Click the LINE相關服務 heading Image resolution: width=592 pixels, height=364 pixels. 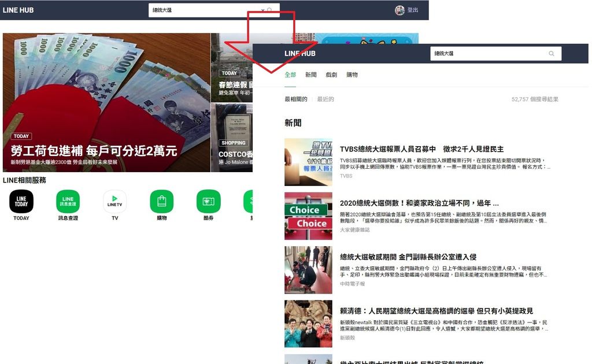click(x=24, y=180)
